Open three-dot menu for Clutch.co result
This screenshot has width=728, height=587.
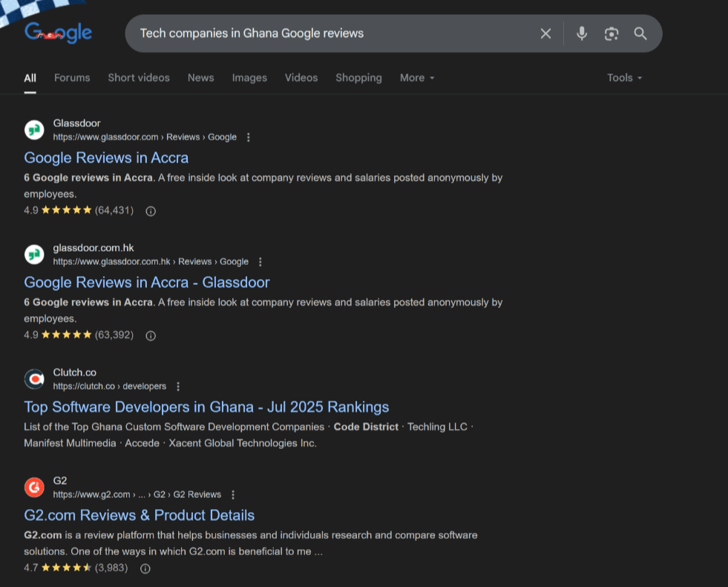point(178,387)
